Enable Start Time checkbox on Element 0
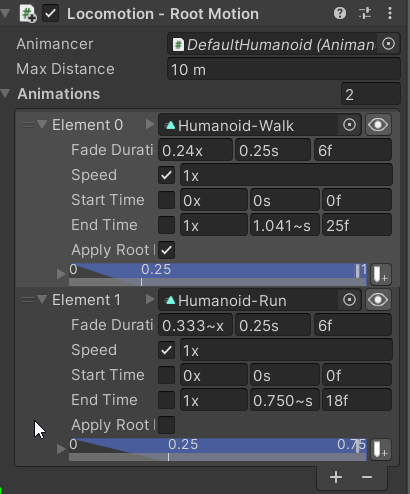The width and height of the screenshot is (410, 494). pos(166,200)
